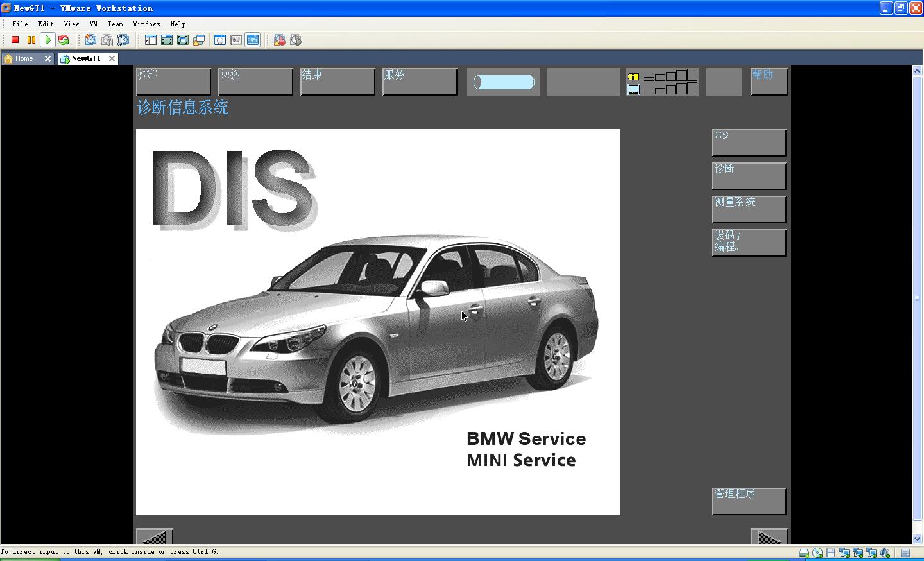
Task: Click the hard disk status bar icon
Action: coord(803,553)
